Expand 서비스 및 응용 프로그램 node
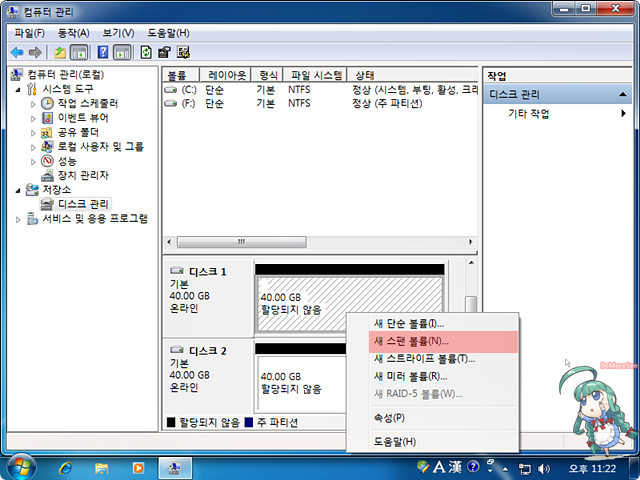The height and width of the screenshot is (480, 640). (x=18, y=219)
